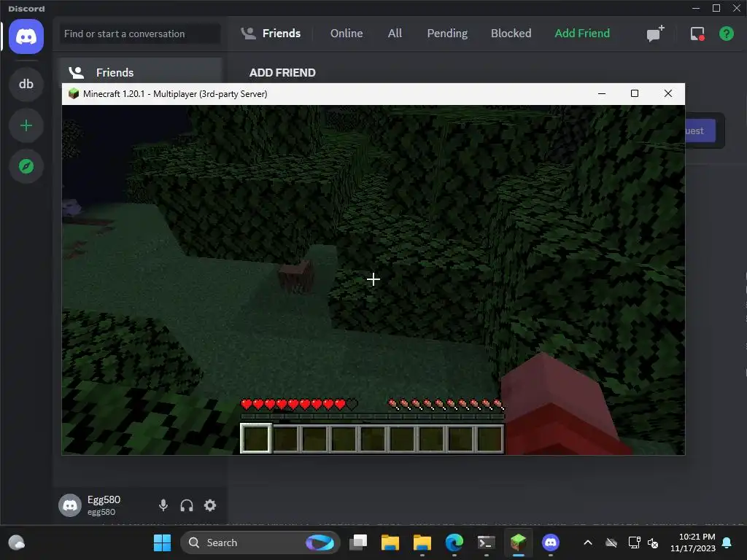Minimize the Minecraft window
Screen dimensions: 747x560
[x=602, y=93]
